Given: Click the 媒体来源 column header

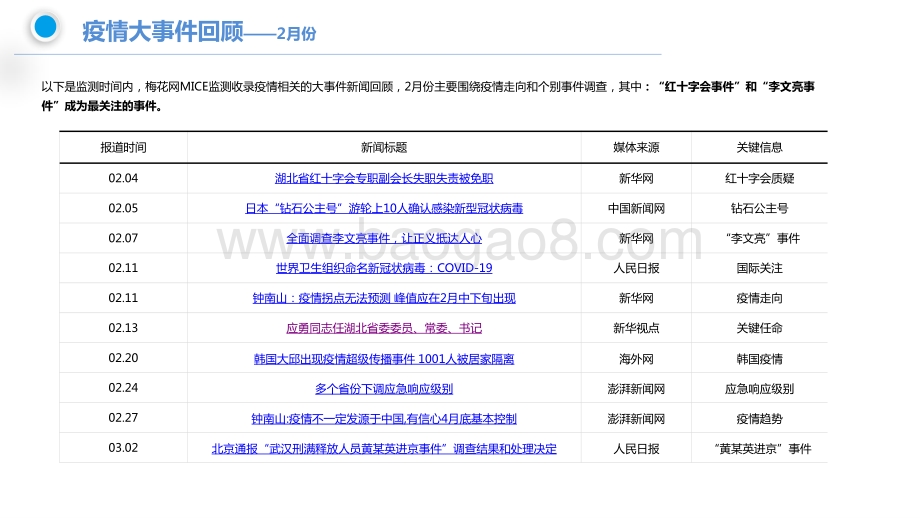Looking at the screenshot, I should click(x=636, y=147).
